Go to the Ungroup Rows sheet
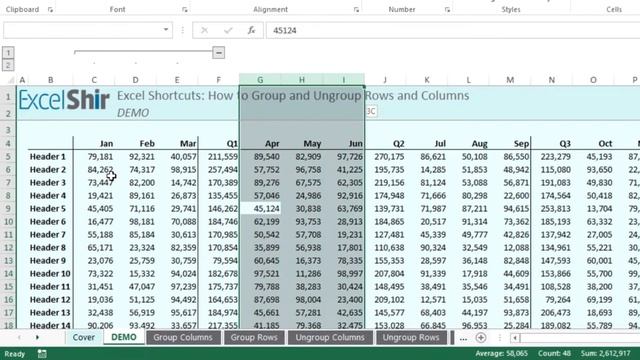The width and height of the screenshot is (640, 360). (x=411, y=338)
